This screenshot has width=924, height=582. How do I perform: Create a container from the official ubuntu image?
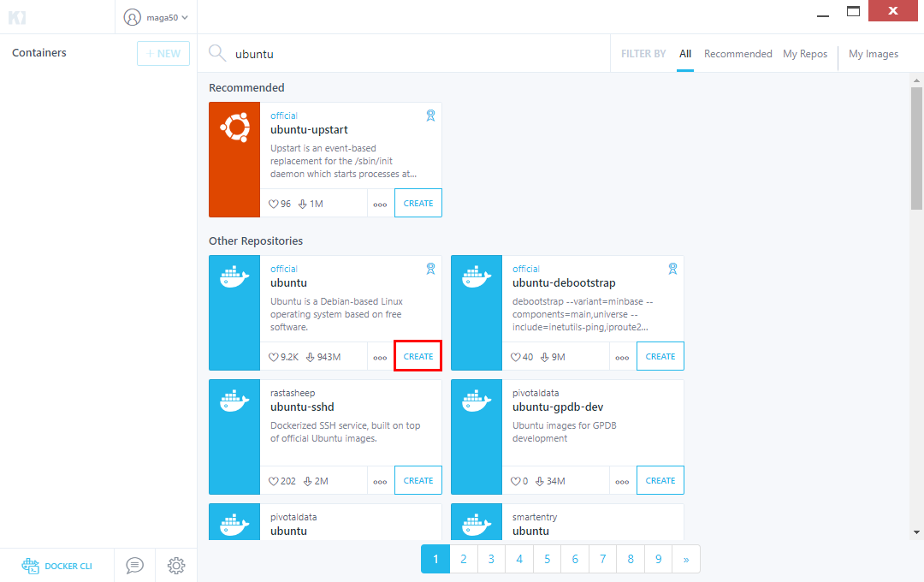[x=418, y=356]
